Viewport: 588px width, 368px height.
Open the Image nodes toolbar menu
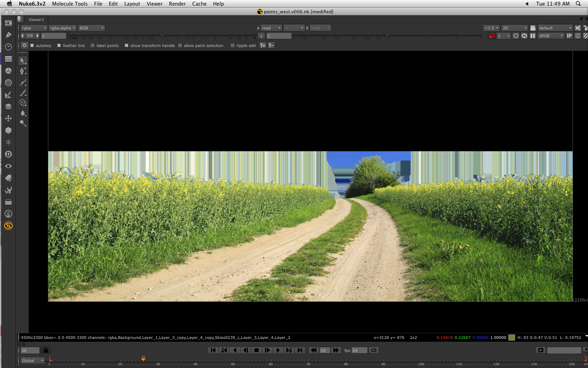click(x=8, y=23)
